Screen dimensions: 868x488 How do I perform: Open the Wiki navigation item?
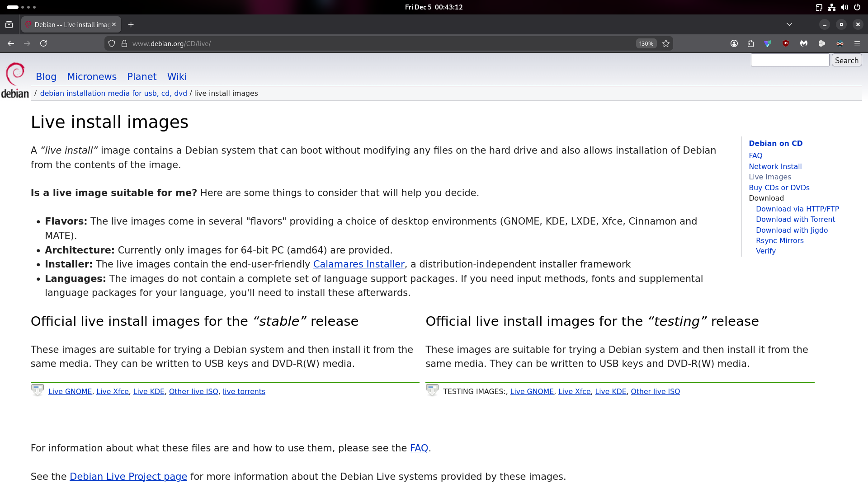pyautogui.click(x=176, y=77)
